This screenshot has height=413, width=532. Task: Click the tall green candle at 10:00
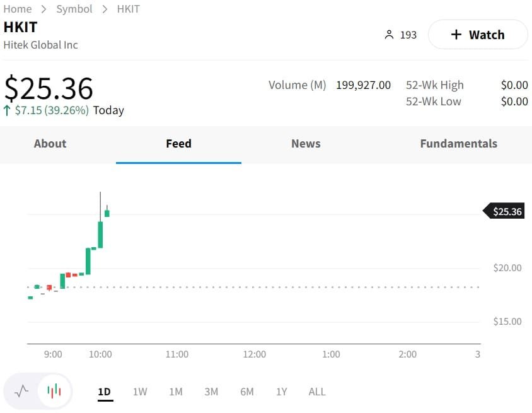100,235
